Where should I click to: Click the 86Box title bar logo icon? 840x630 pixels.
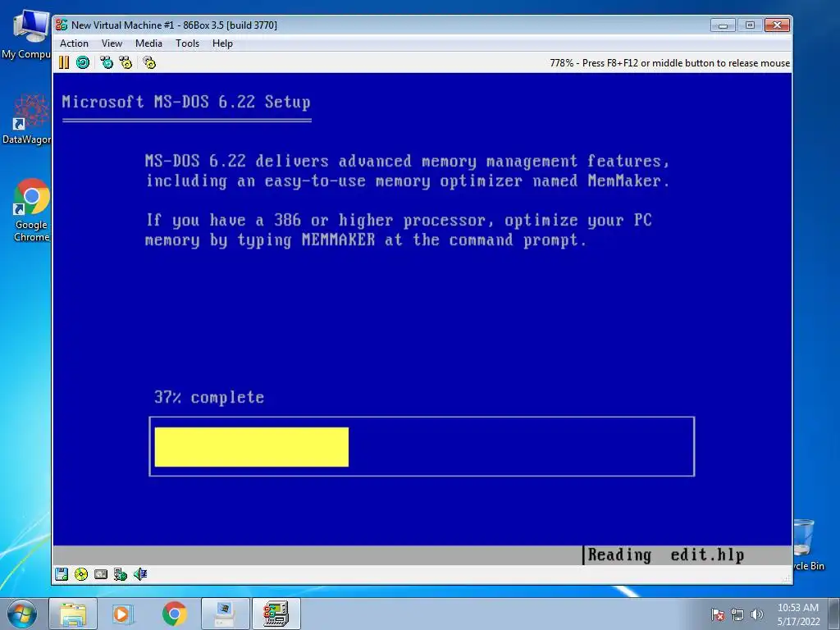click(62, 25)
